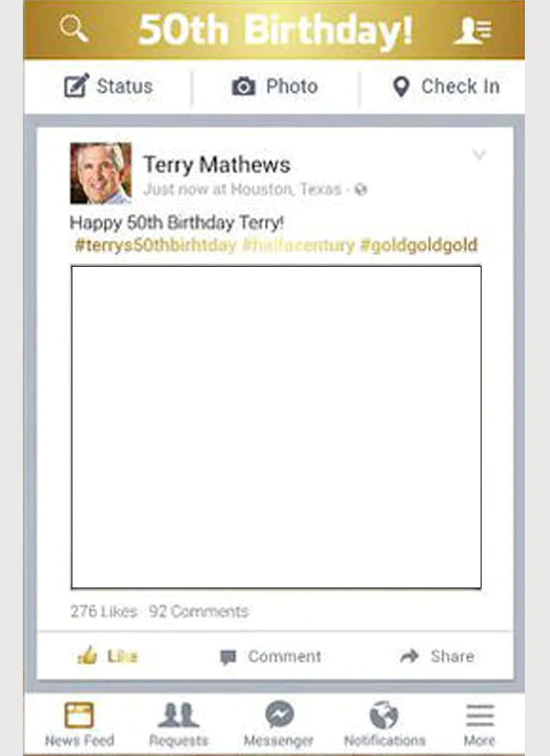Open the Requests tab

[x=178, y=724]
